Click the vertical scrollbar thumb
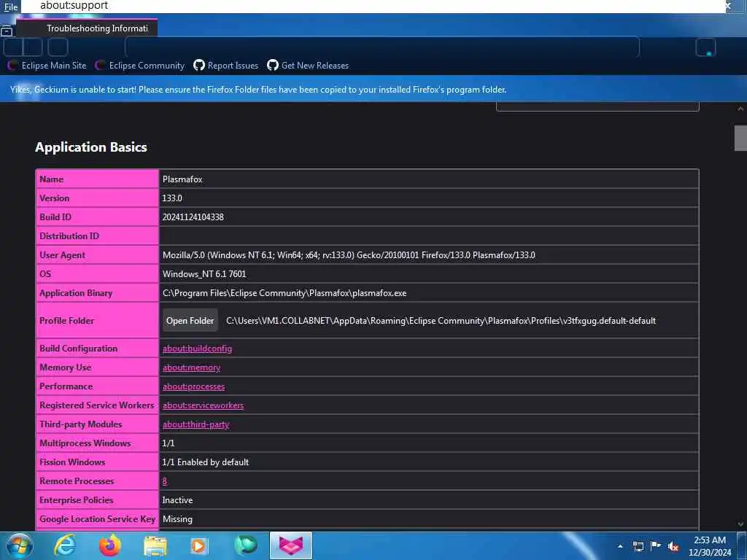Image resolution: width=747 pixels, height=560 pixels. pos(740,138)
